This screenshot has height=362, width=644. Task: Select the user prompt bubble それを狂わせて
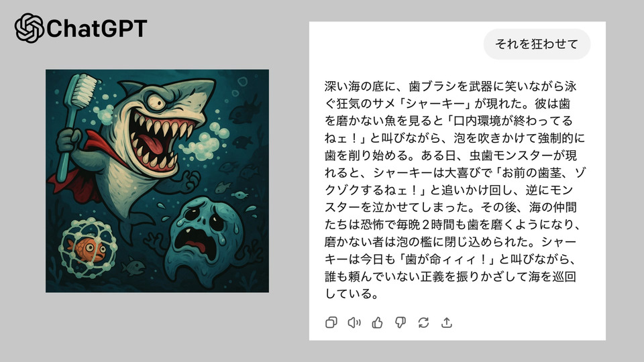537,44
